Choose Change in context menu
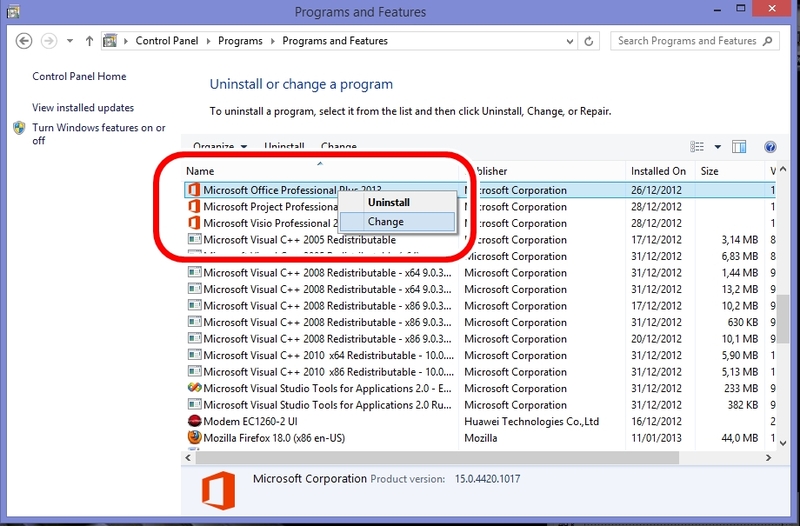This screenshot has height=526, width=800. [397, 221]
